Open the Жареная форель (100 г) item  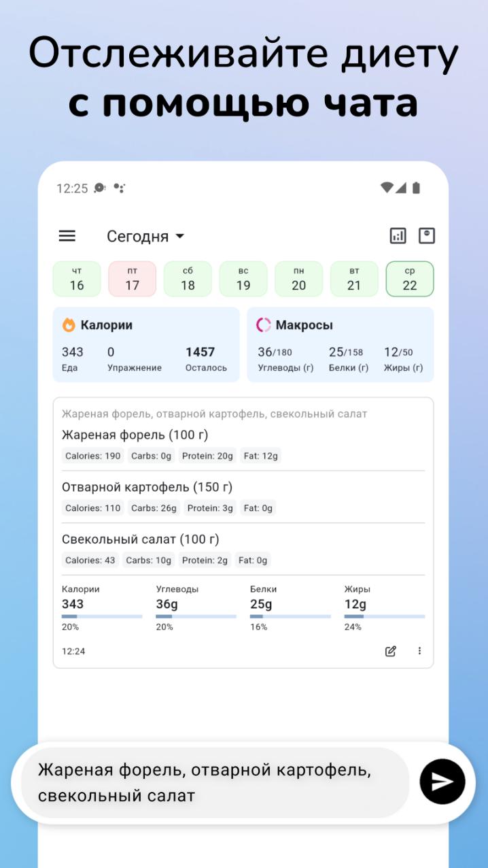point(135,435)
